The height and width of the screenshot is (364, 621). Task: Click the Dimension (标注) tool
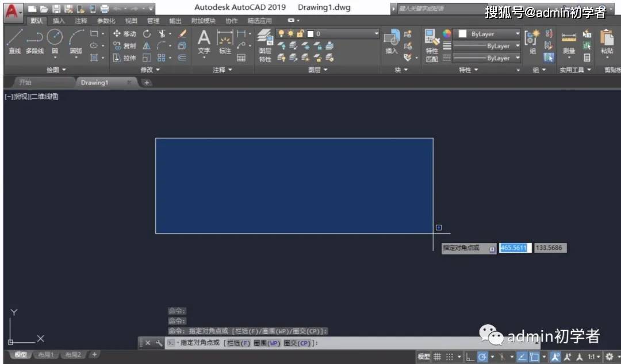[225, 42]
